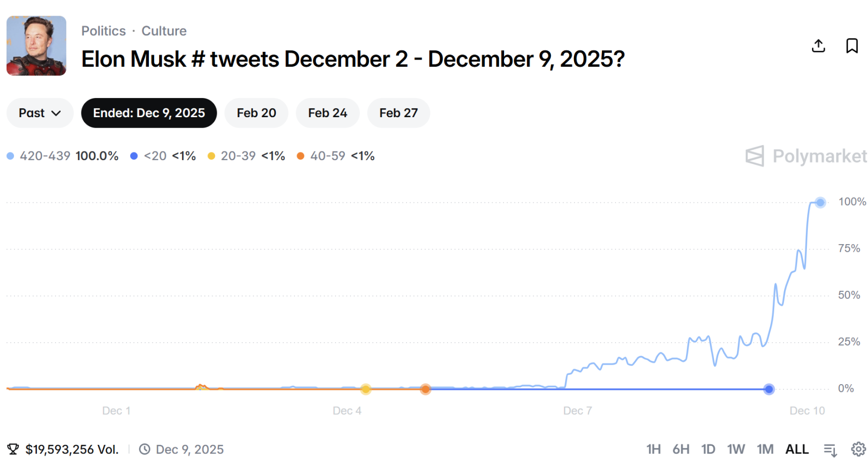Set chart range to ALL
Image resolution: width=868 pixels, height=464 pixels.
(x=796, y=449)
